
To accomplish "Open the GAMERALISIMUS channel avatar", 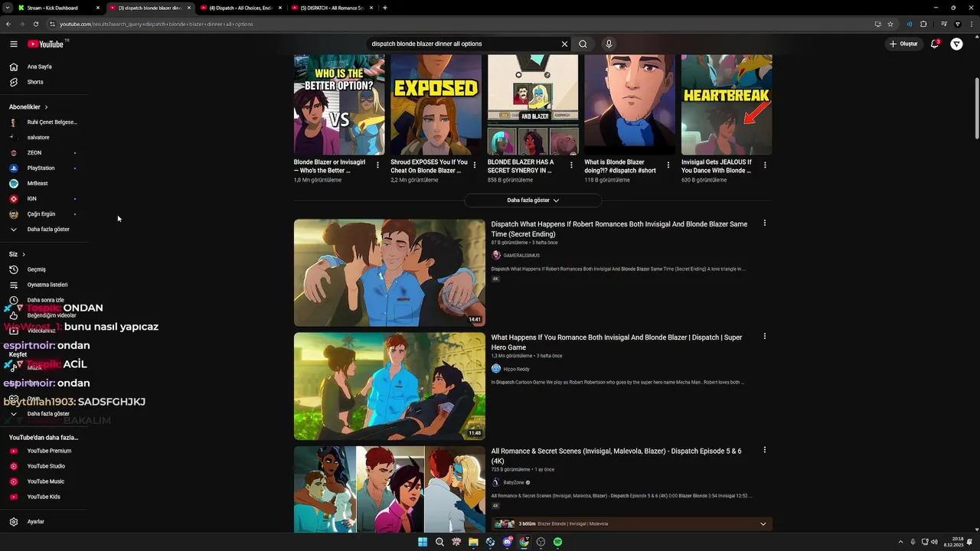I will pyautogui.click(x=496, y=255).
